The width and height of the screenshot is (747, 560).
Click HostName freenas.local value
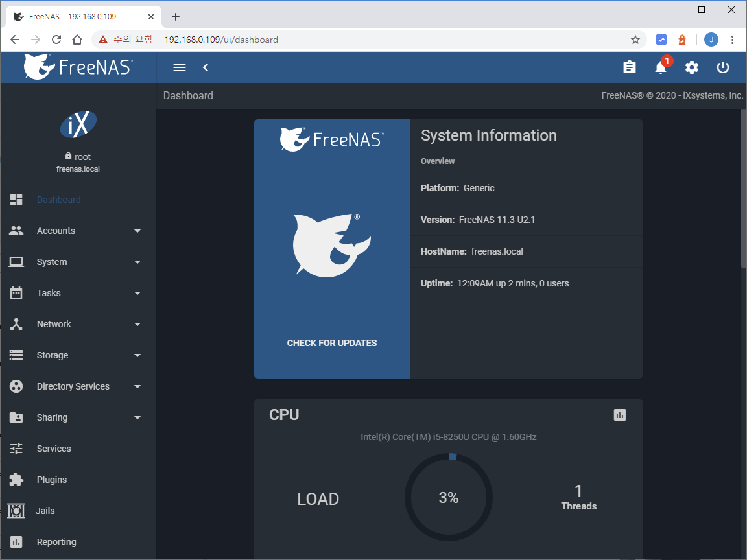pyautogui.click(x=497, y=251)
